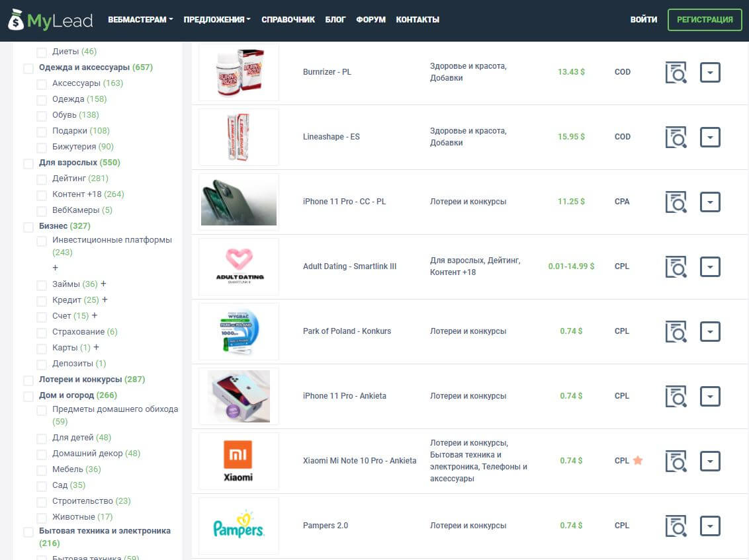Open the Burnrizer - PL offer link
This screenshot has width=749, height=560.
click(x=327, y=71)
